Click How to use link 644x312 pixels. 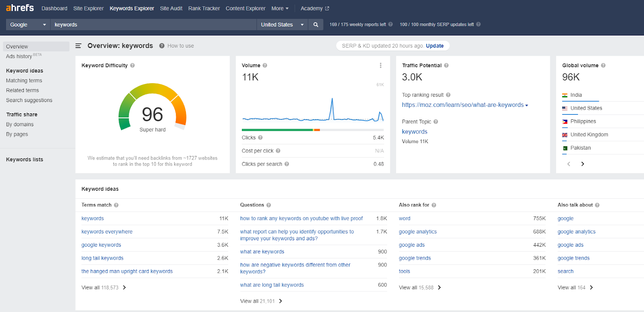point(181,46)
